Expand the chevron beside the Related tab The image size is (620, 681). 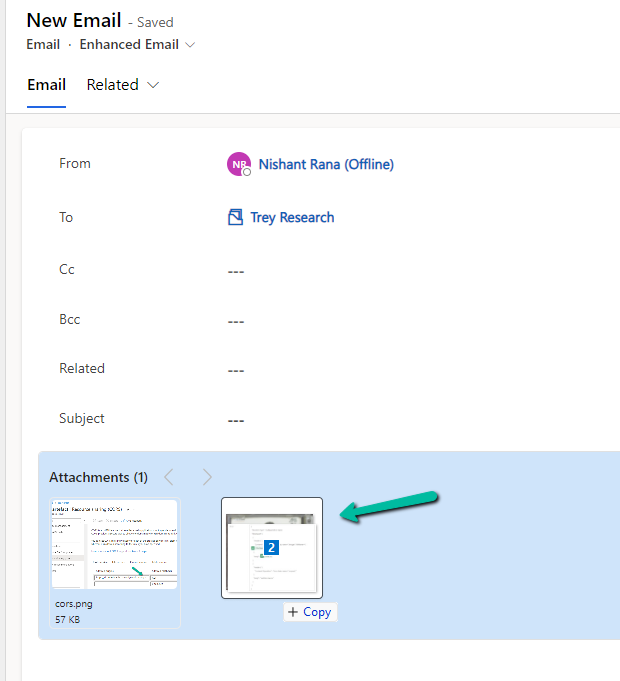click(x=153, y=85)
